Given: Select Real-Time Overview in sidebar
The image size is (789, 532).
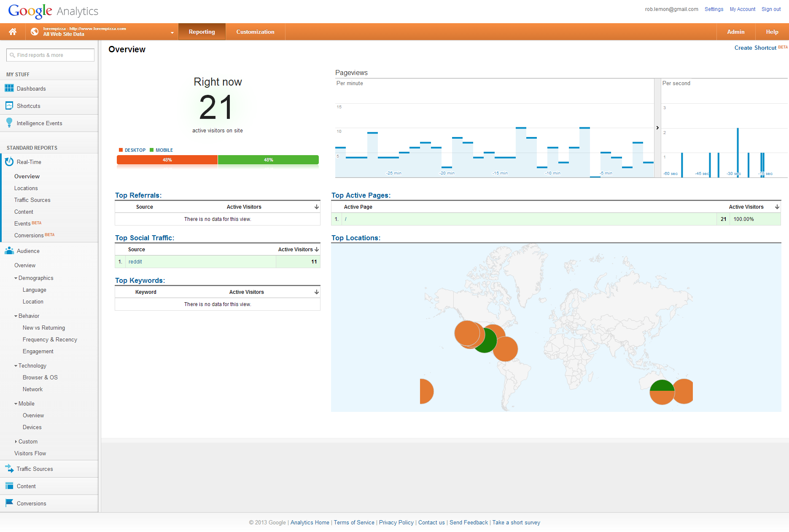Looking at the screenshot, I should (27, 177).
